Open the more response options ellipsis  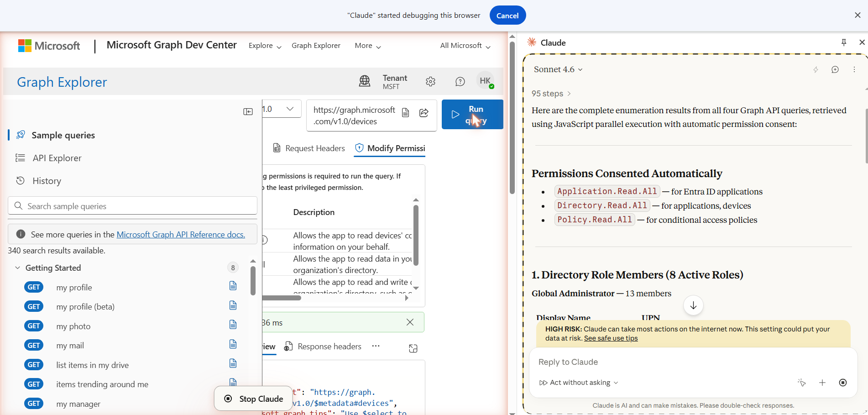pyautogui.click(x=376, y=346)
